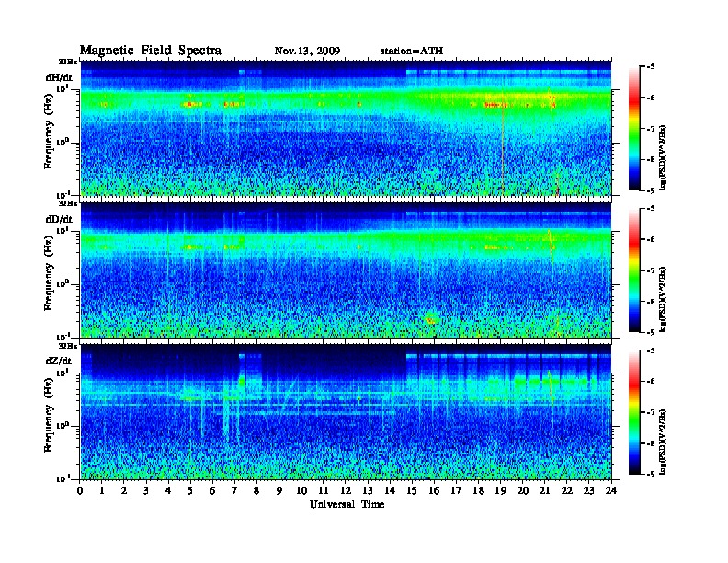Screen dimensions: 728x563
Task: Click the "station=ATH" label
Action: [x=412, y=52]
